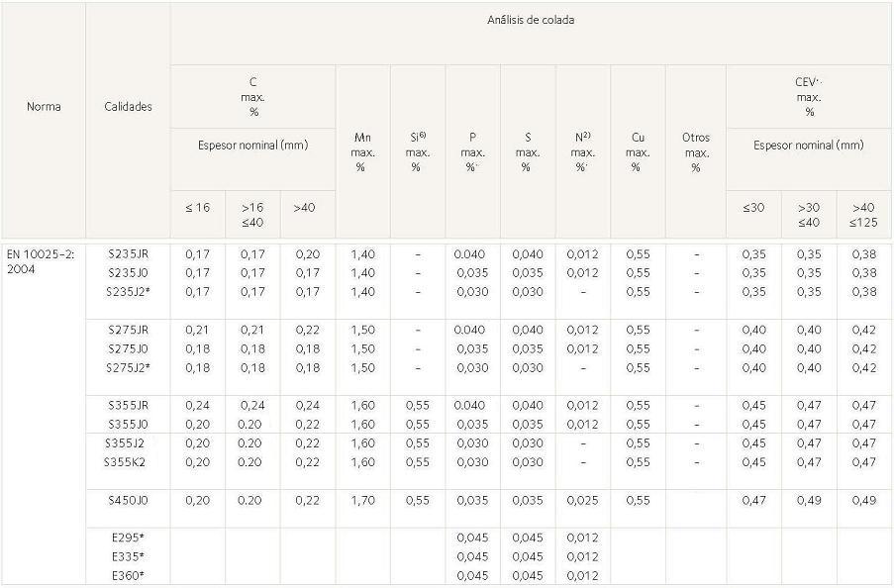
Task: Click the '≤30' CEV thickness subheader
Action: tap(752, 208)
